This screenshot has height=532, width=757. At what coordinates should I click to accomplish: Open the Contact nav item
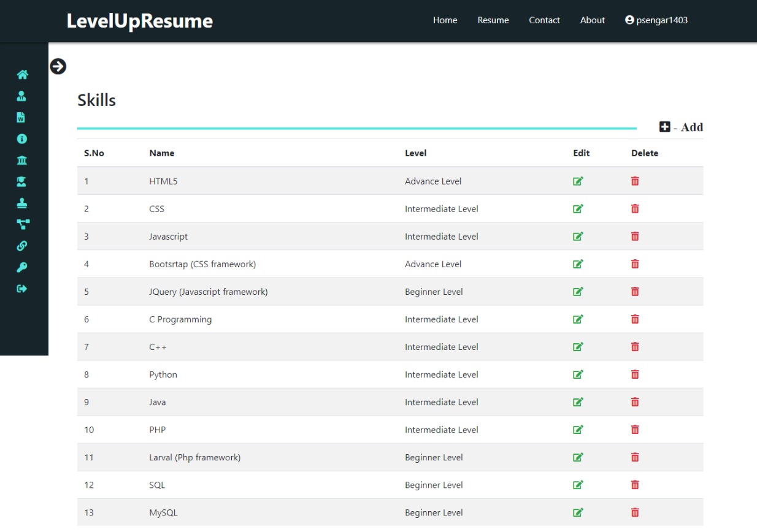(544, 20)
